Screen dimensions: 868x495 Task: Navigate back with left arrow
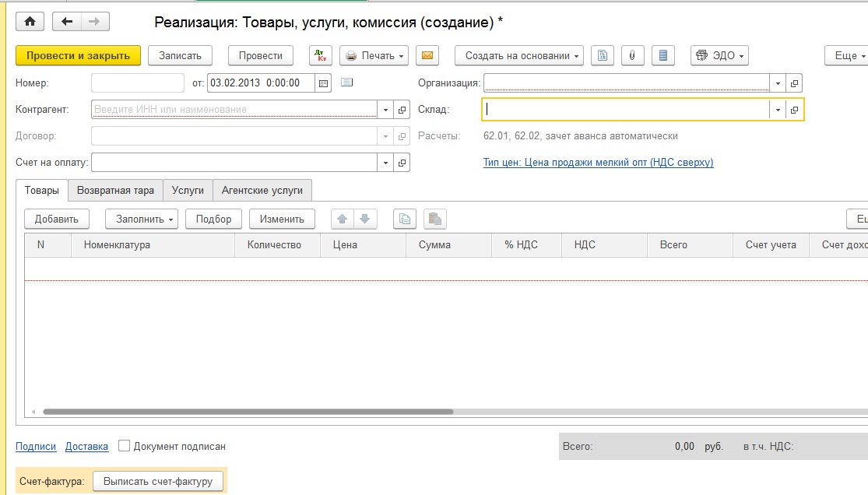pyautogui.click(x=67, y=22)
